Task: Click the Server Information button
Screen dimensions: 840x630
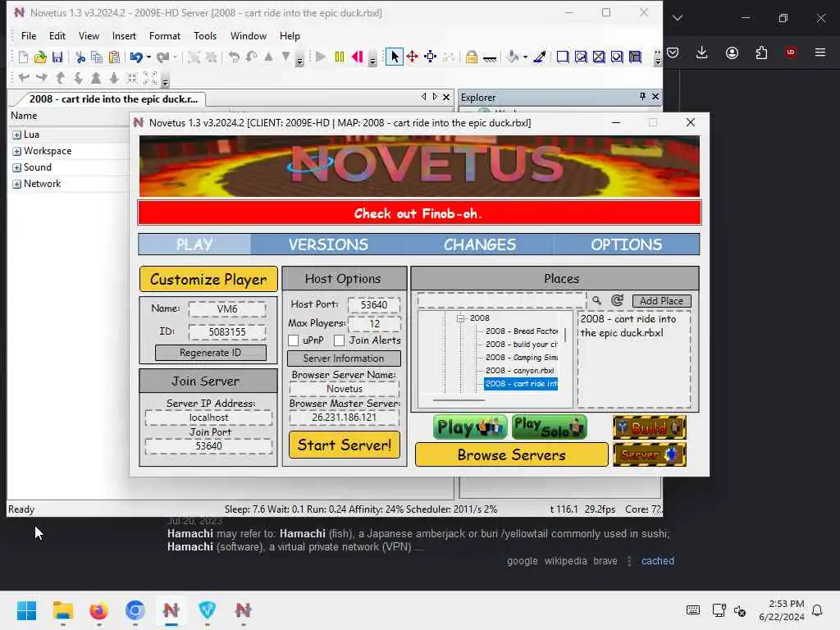Action: (344, 358)
